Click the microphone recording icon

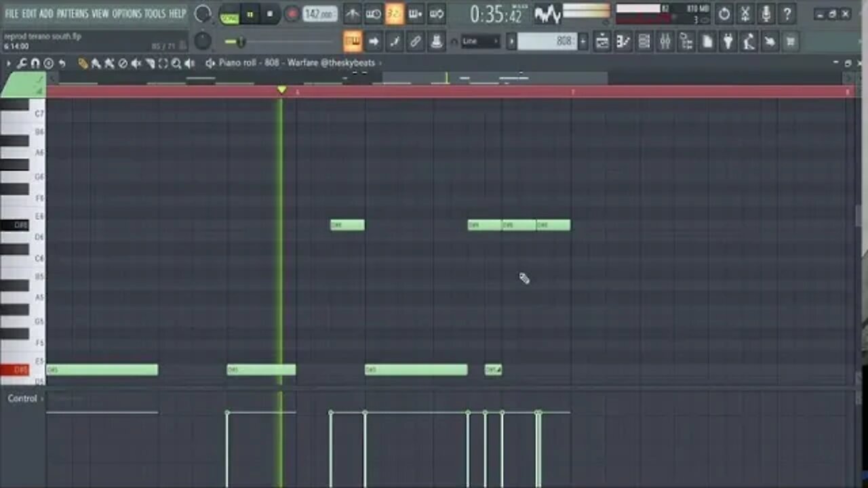pos(766,14)
